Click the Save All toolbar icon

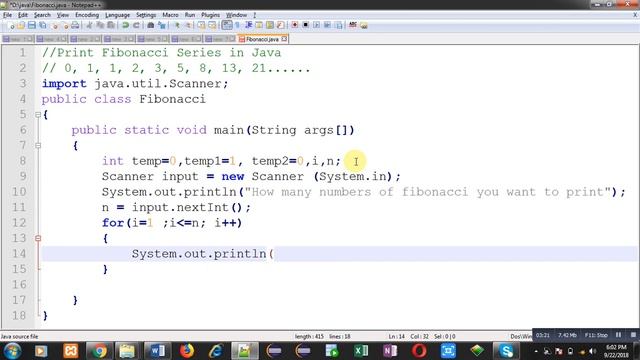click(x=42, y=25)
